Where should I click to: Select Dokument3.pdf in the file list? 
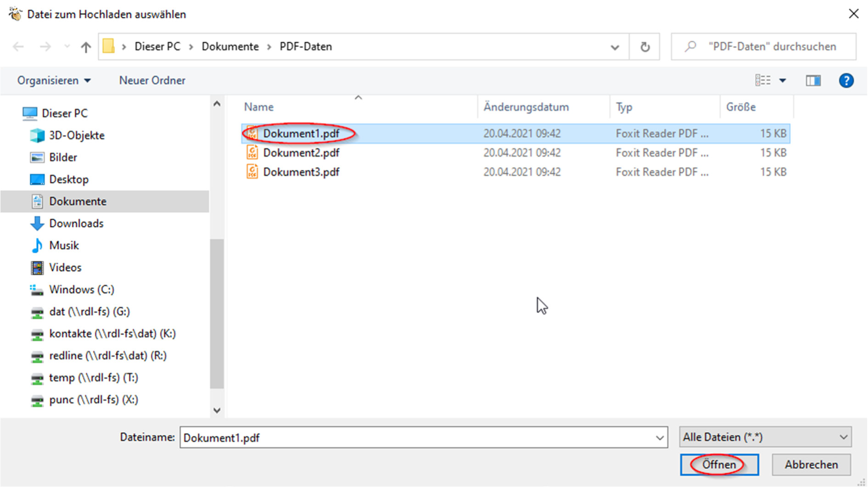coord(301,172)
